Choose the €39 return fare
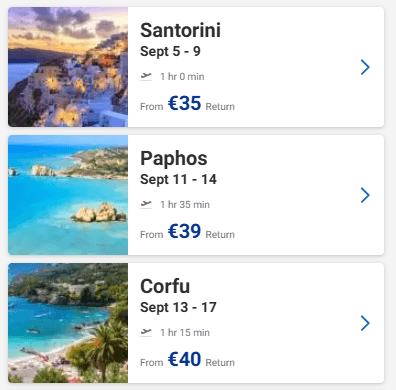 coord(184,231)
